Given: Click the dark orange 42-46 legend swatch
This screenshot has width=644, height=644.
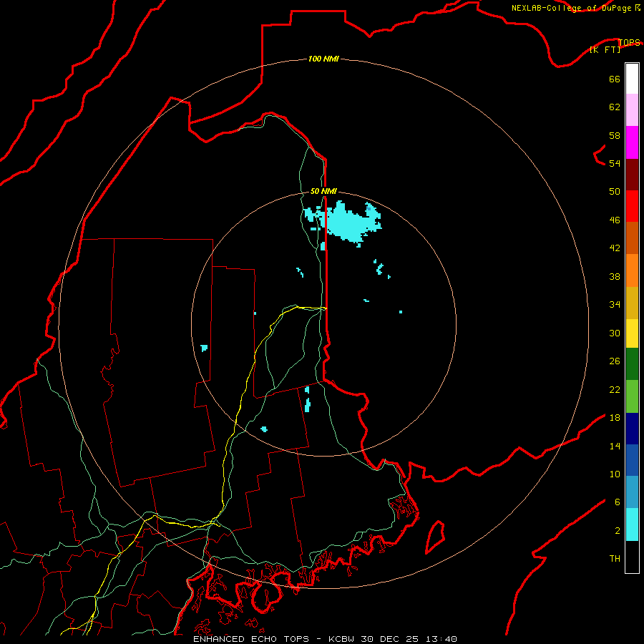Looking at the screenshot, I should [632, 238].
